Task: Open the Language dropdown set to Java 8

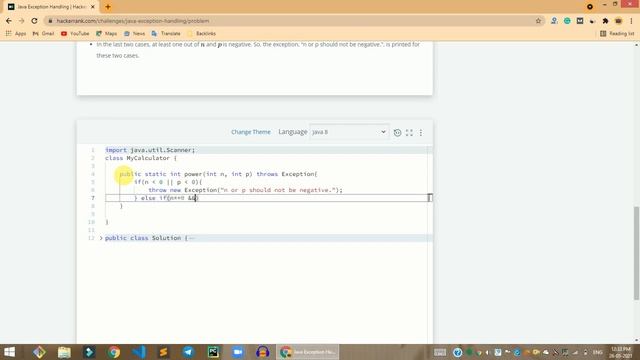Action: [349, 132]
